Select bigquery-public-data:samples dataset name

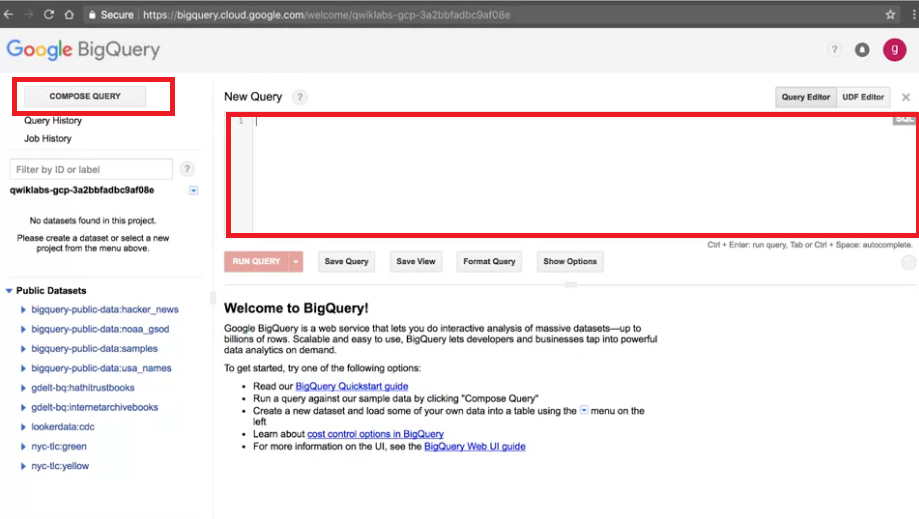[94, 349]
